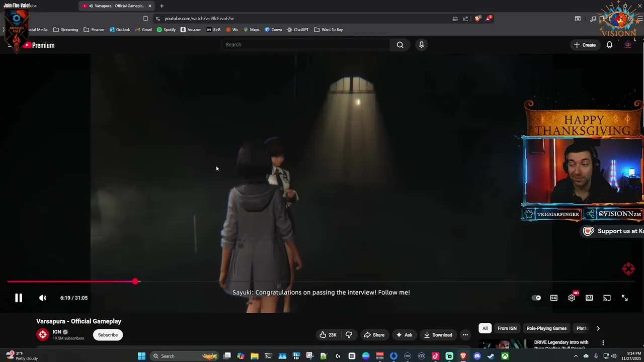
Task: Cast the video to a device
Action: (607, 298)
